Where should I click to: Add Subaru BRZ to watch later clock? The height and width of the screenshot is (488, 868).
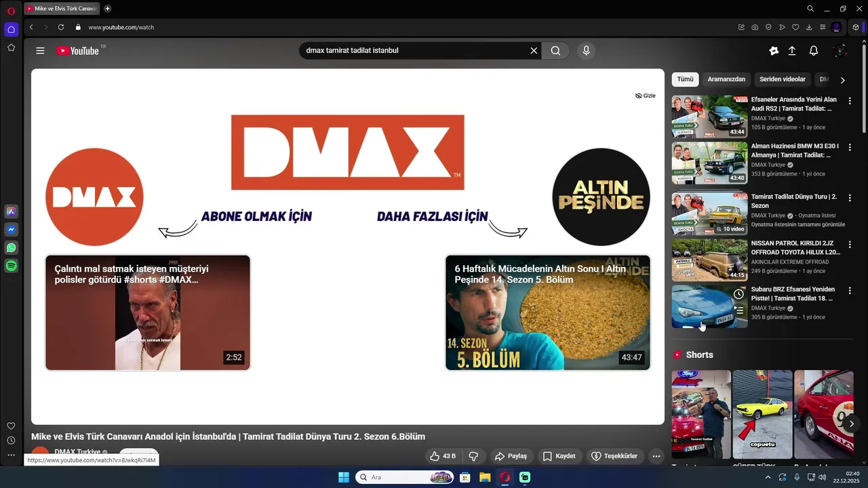[x=738, y=294]
